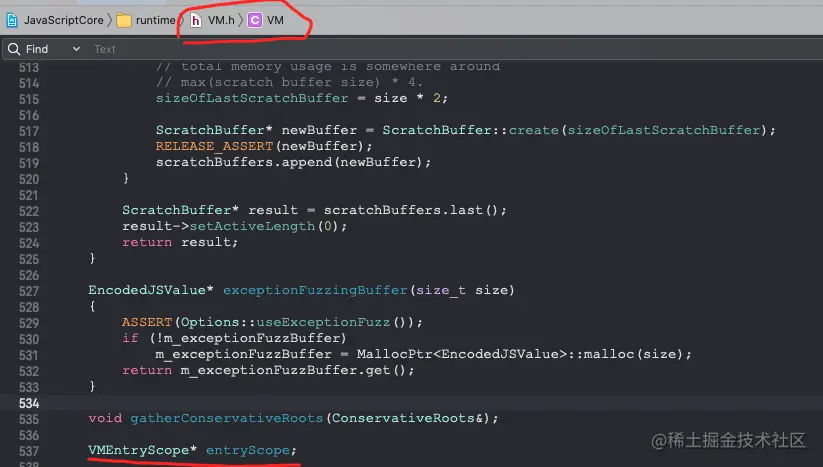
Task: Click sizeOfLastScratchBuffer on line 515
Action: pos(252,98)
